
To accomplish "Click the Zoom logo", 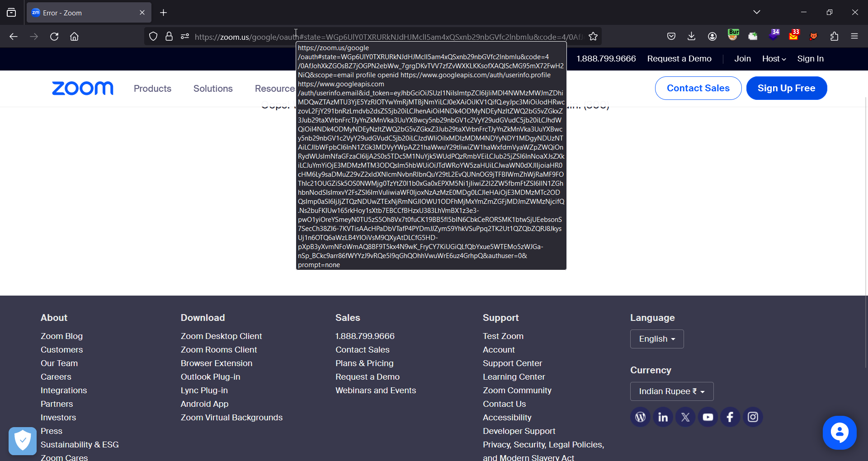I will (83, 89).
